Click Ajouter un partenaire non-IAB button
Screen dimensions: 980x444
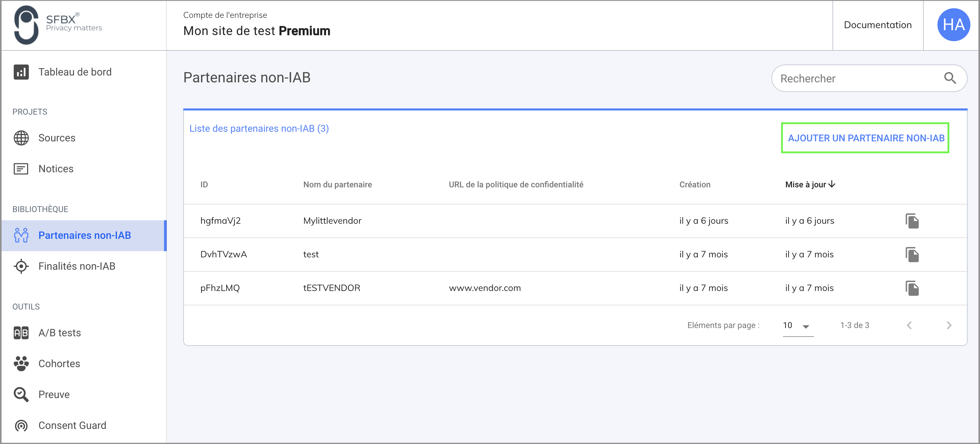(x=865, y=138)
